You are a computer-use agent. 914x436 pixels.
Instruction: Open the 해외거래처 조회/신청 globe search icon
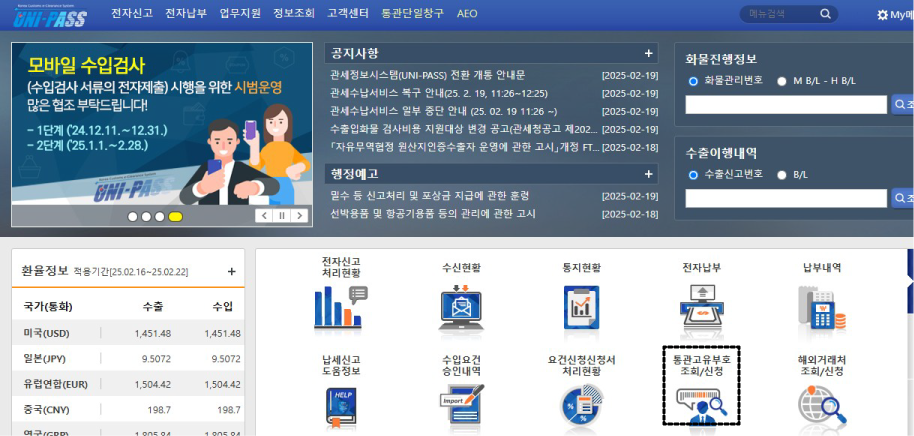coord(821,405)
